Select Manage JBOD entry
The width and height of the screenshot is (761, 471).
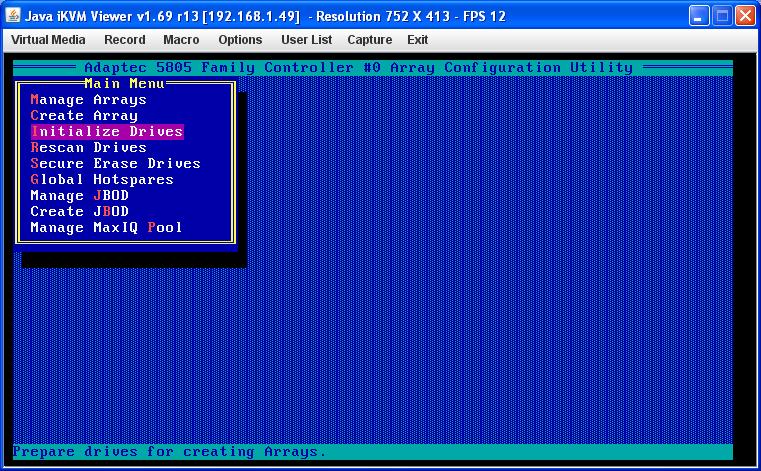[80, 196]
